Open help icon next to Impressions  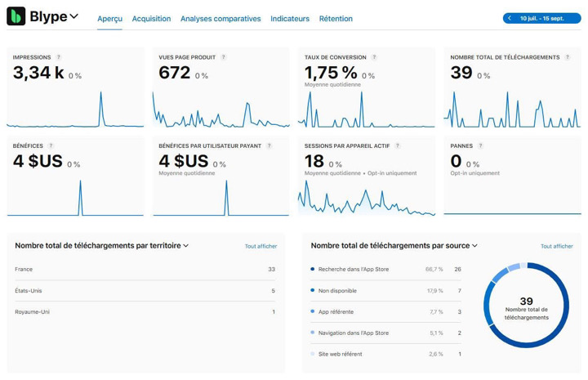coord(58,57)
